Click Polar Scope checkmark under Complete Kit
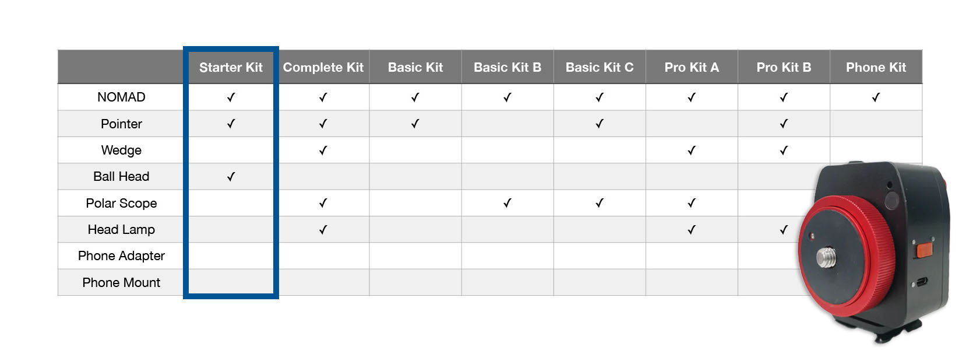This screenshot has height=350, width=980. pos(323,203)
